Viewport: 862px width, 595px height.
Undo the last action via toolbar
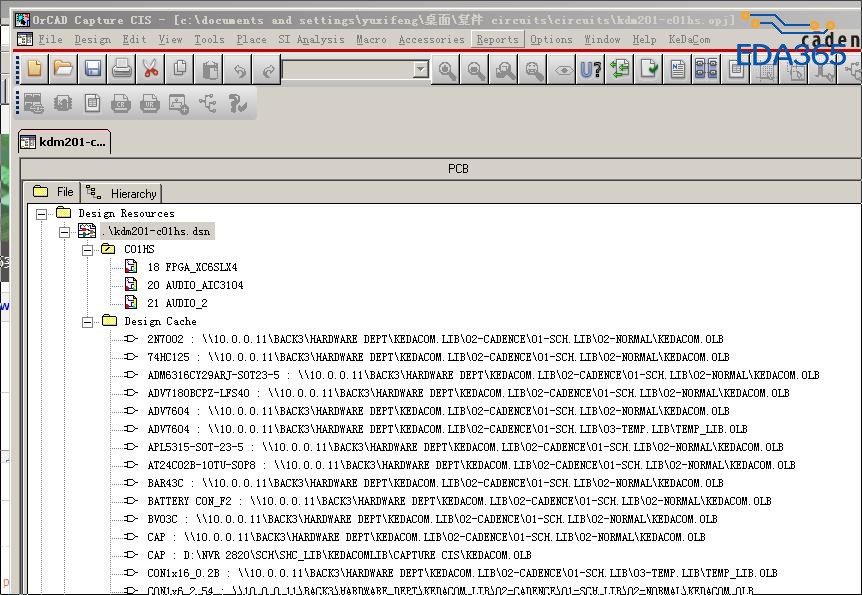point(239,69)
